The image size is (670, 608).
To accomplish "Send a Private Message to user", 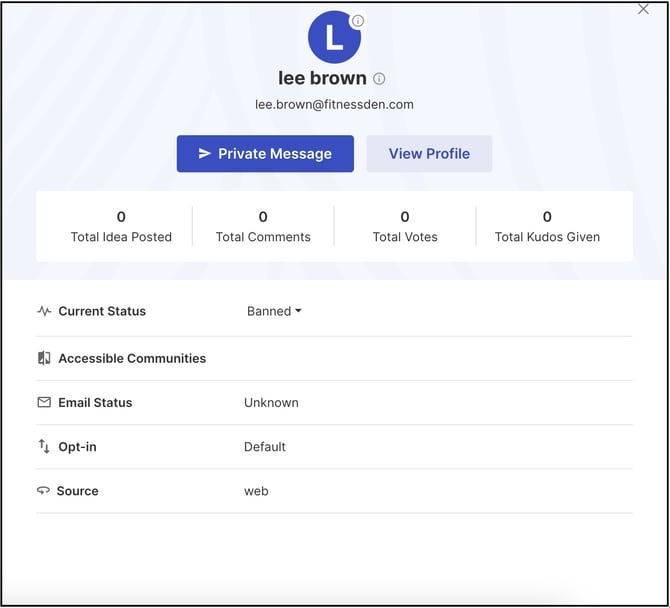I will pyautogui.click(x=265, y=154).
